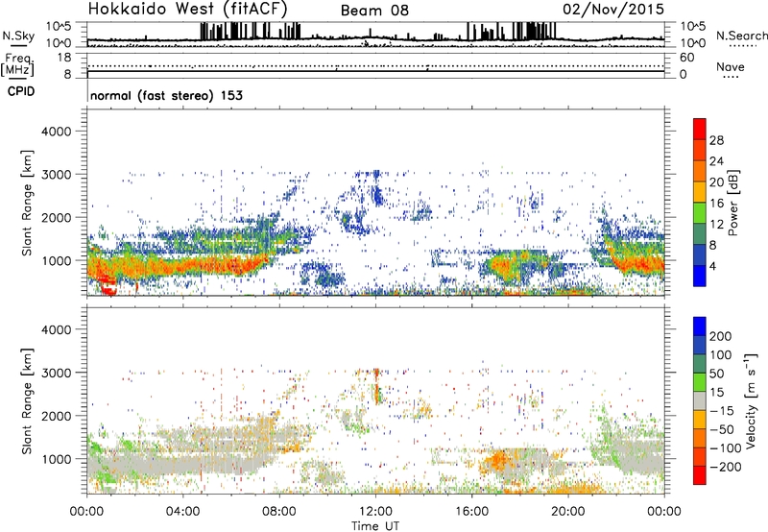The height and width of the screenshot is (532, 768).
Task: Click the 'Freq. [MHz]' axis label
Action: click(18, 65)
